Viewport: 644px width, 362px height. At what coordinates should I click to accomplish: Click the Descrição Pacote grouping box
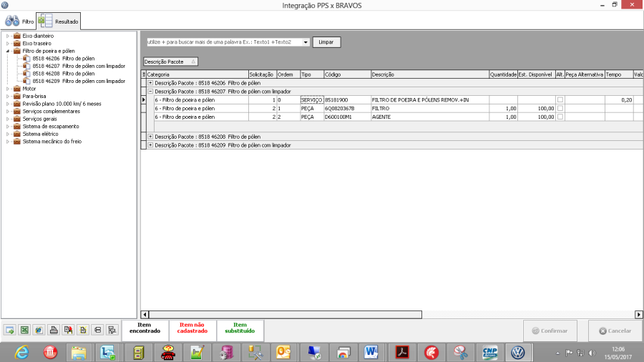coord(170,62)
